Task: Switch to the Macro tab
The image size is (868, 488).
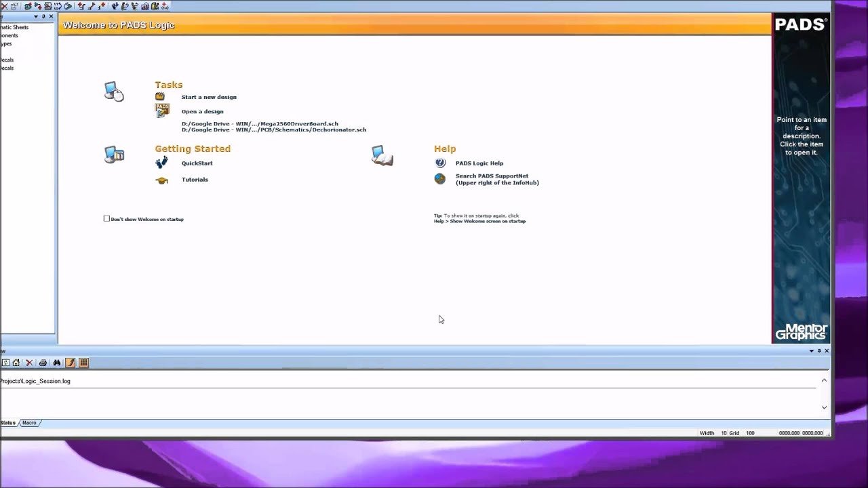Action: click(x=29, y=423)
